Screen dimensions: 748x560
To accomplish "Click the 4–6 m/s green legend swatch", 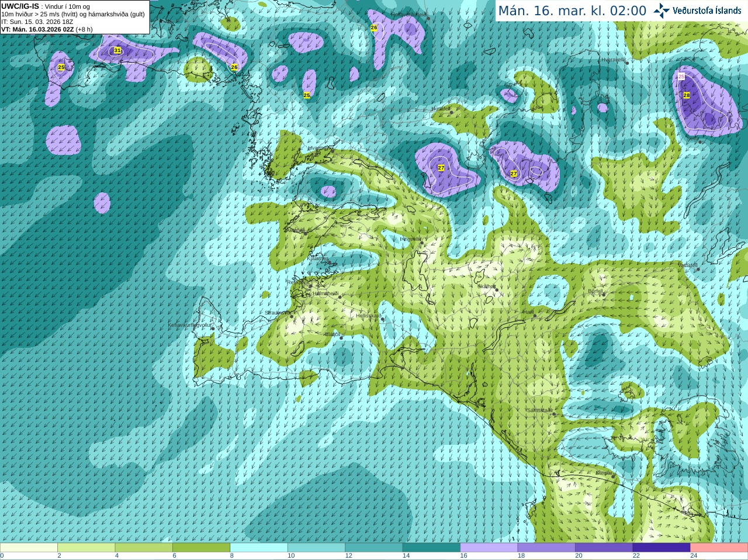I will 144,548.
